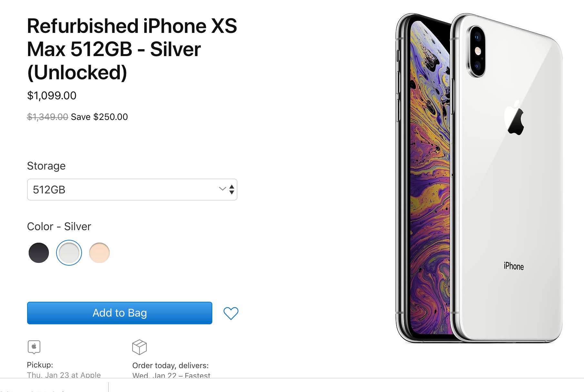
Task: Click the heart favorite icon
Action: pos(231,313)
